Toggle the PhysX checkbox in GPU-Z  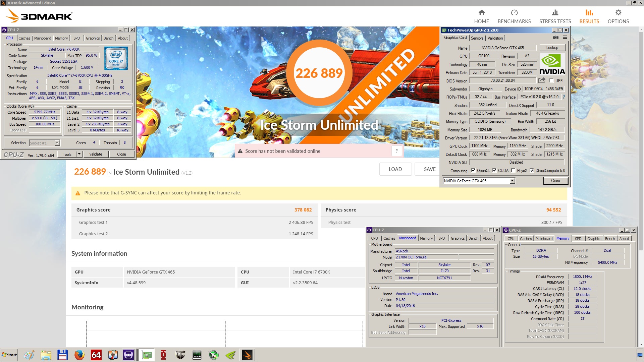(513, 171)
